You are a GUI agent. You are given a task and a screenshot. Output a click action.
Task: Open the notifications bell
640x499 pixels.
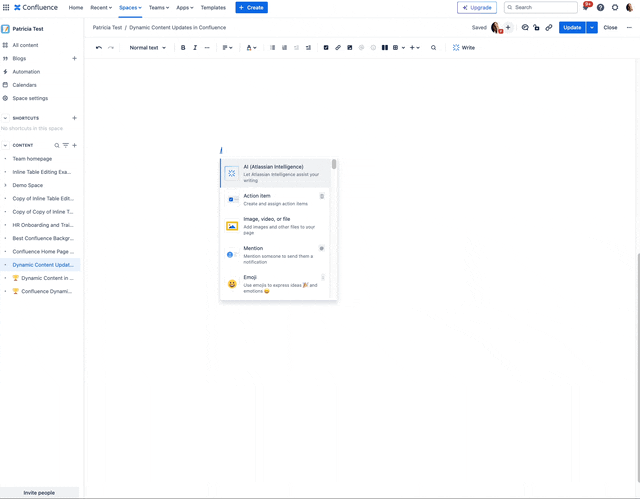tap(586, 7)
